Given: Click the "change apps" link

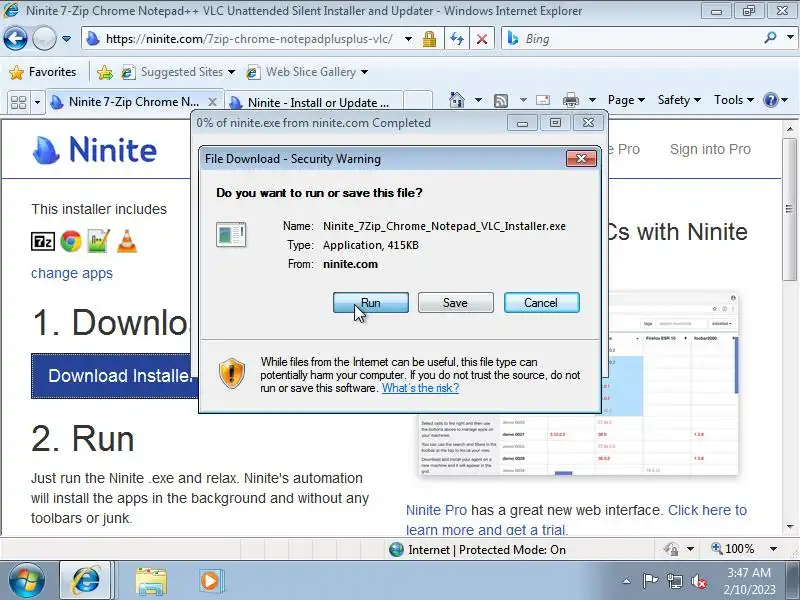Looking at the screenshot, I should tap(72, 273).
